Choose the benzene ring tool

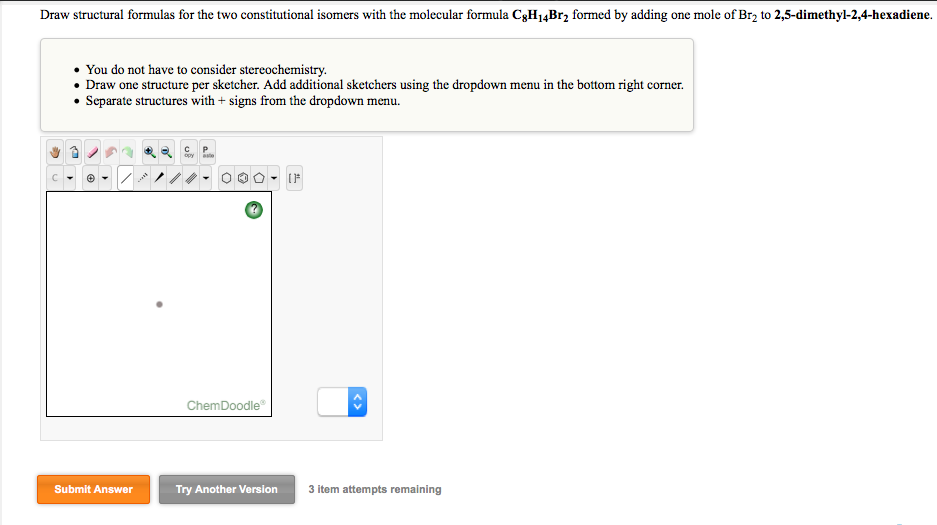coord(242,178)
